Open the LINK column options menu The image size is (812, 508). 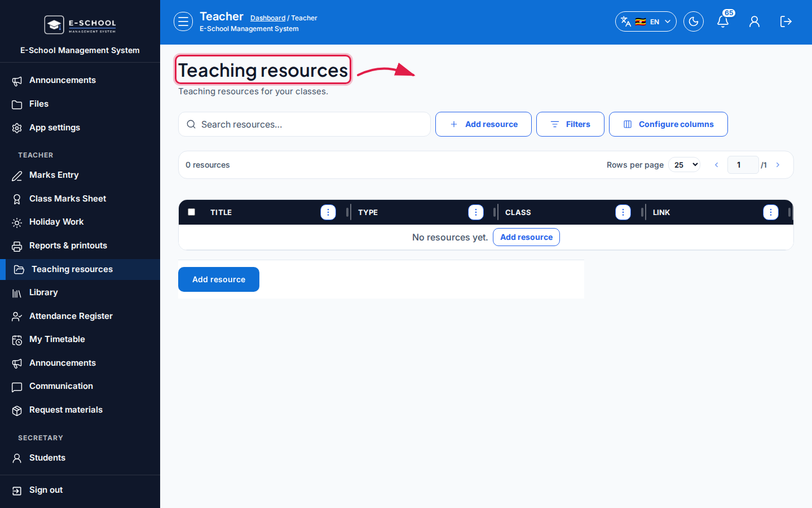[771, 212]
